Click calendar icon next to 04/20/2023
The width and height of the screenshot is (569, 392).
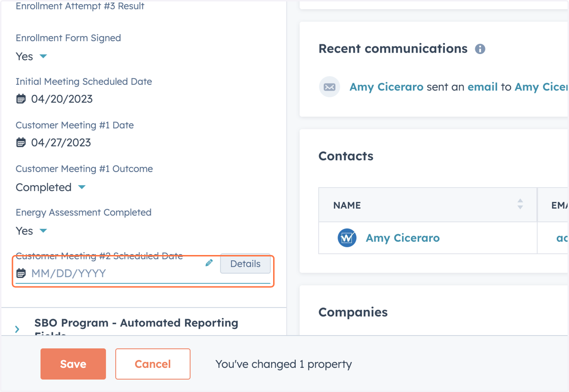[21, 99]
